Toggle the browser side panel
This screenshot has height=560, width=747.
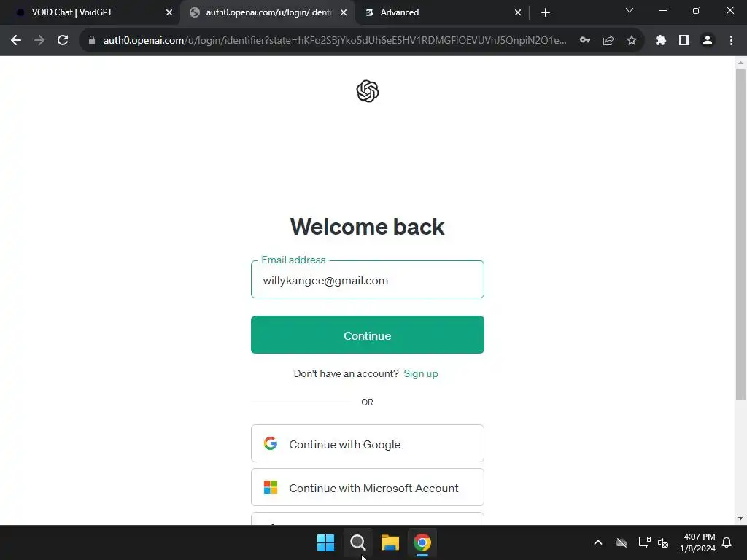(684, 41)
